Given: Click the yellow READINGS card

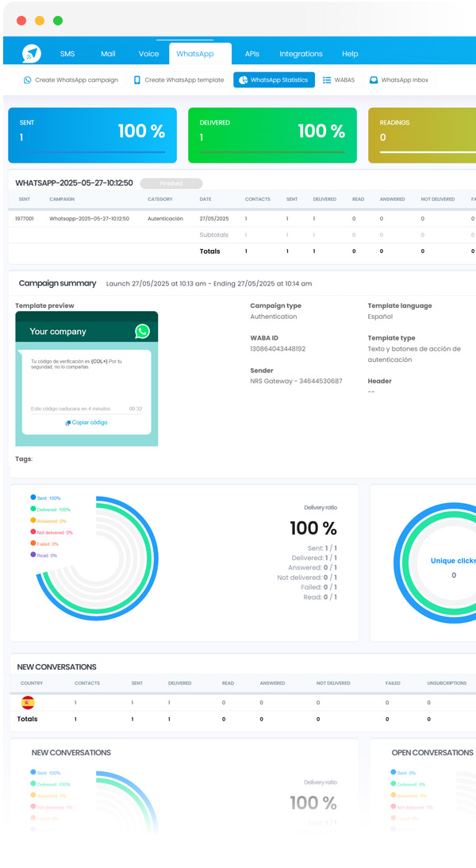Looking at the screenshot, I should click(422, 135).
